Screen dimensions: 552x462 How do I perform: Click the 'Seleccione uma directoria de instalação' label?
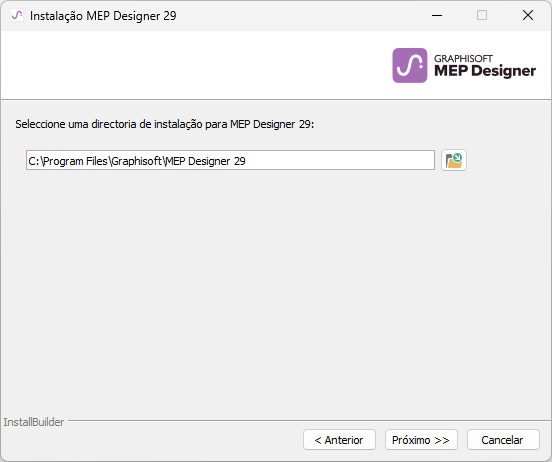164,124
